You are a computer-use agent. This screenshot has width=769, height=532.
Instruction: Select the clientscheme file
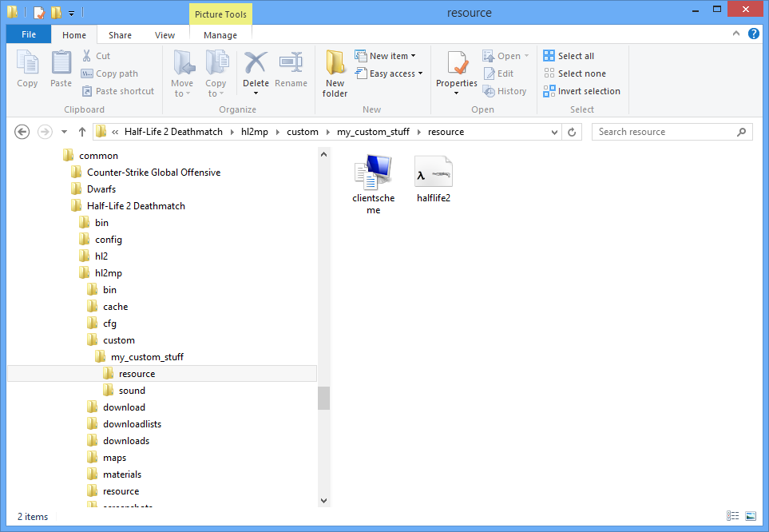coord(373,184)
